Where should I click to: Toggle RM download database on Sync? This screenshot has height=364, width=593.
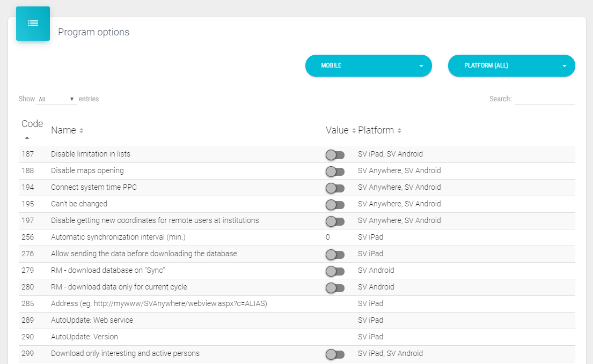click(334, 271)
